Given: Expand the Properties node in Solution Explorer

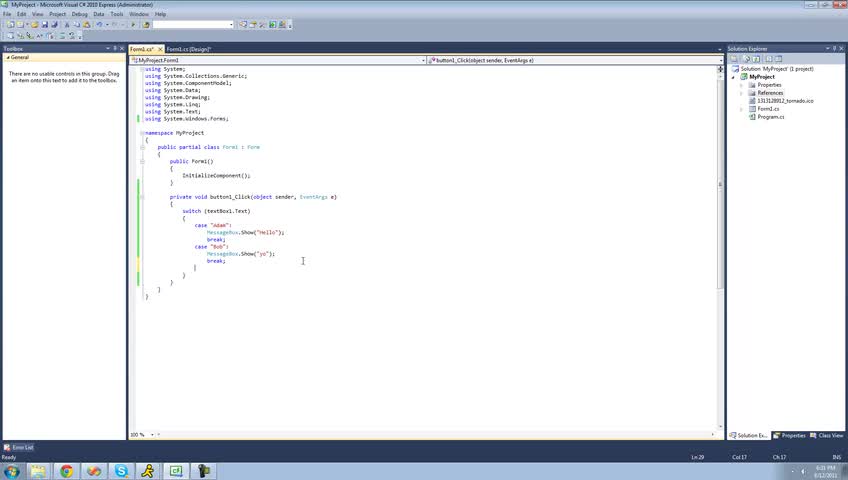Looking at the screenshot, I should pos(741,85).
